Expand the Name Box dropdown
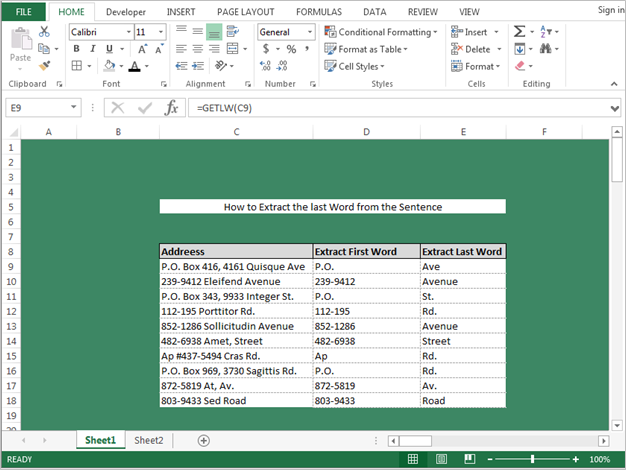Image resolution: width=626 pixels, height=470 pixels. click(x=73, y=107)
